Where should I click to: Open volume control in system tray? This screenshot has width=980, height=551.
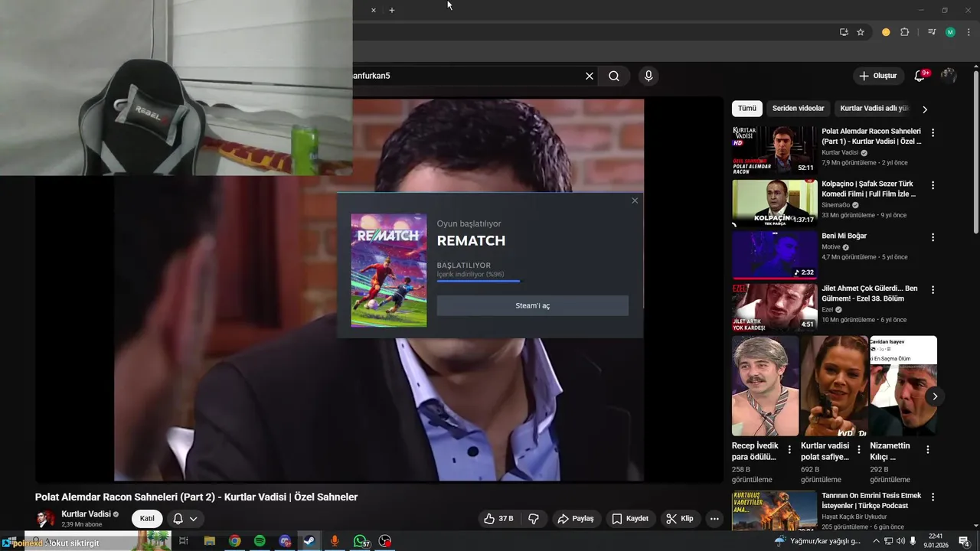[x=900, y=541]
